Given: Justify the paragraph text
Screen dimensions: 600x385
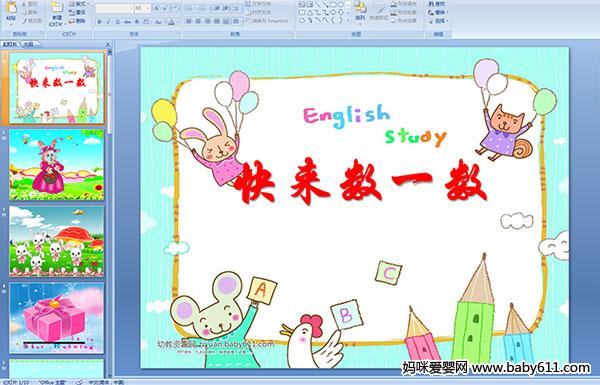Looking at the screenshot, I should (217, 21).
